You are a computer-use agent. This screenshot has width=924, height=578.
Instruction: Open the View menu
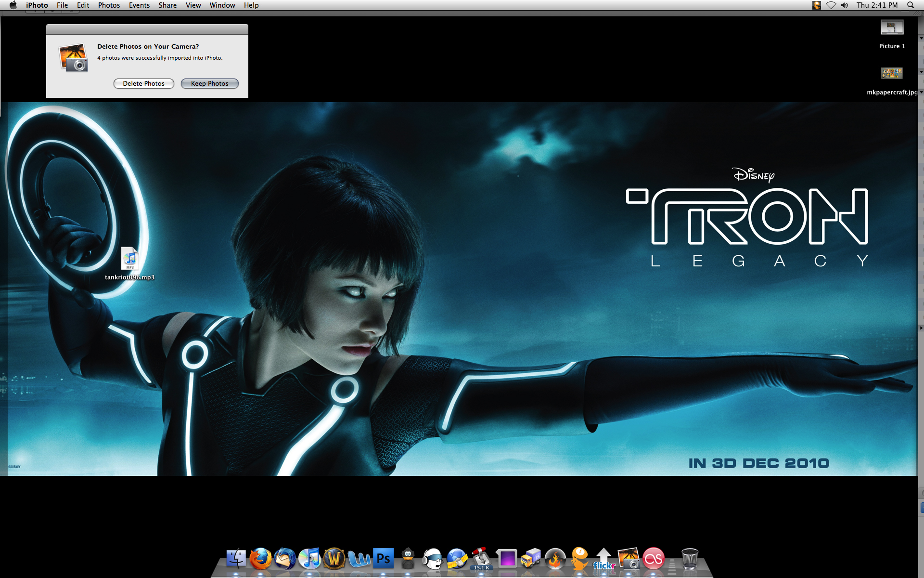193,5
